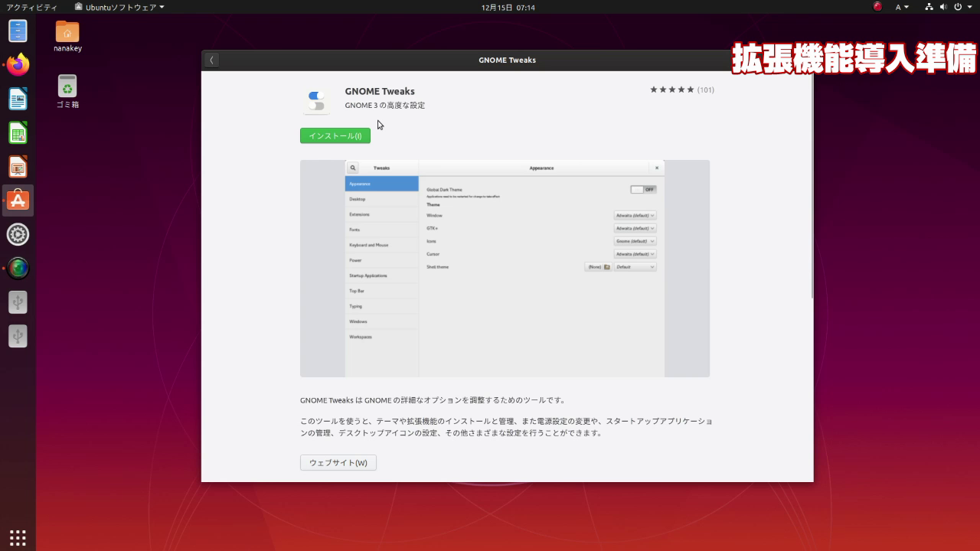This screenshot has width=980, height=551.
Task: Open the lower USB drive icon in dock
Action: pyautogui.click(x=18, y=336)
